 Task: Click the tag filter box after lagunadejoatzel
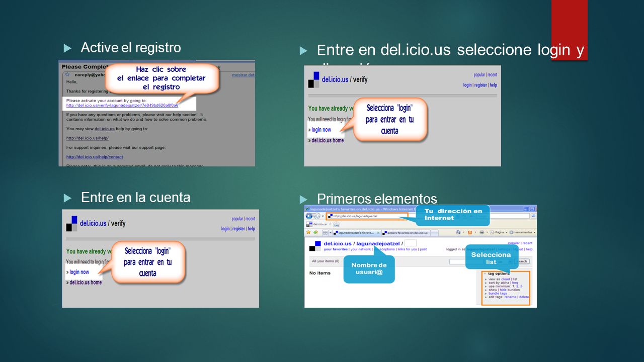411,243
